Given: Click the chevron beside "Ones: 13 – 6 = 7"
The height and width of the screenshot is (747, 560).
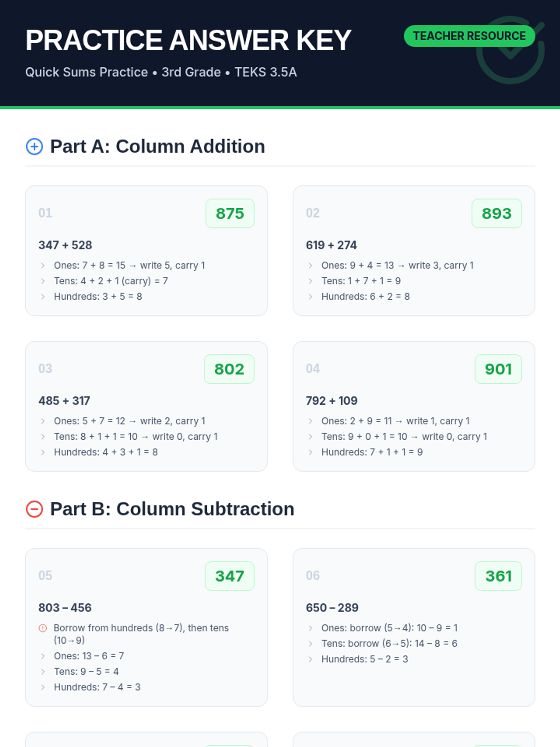Looking at the screenshot, I should click(x=43, y=656).
